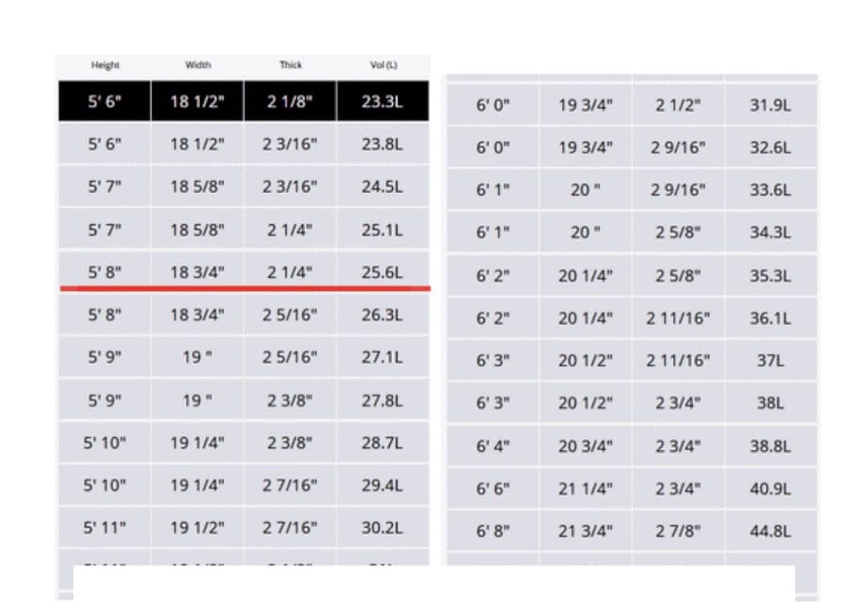Click the 44.8L volume cell
The width and height of the screenshot is (868, 613).
pyautogui.click(x=771, y=530)
